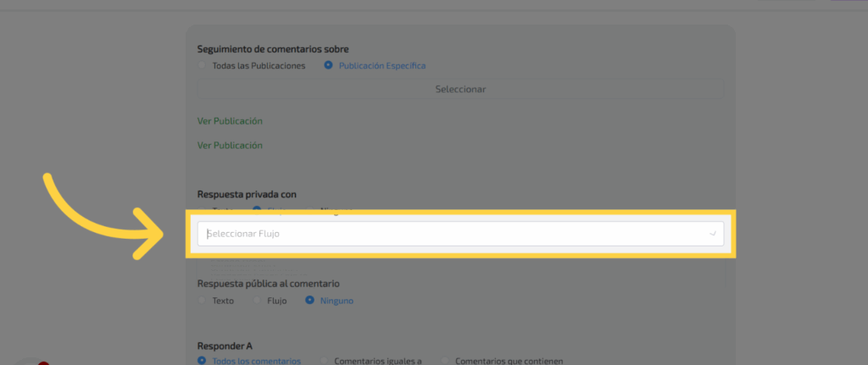
Task: Click the red notification badge on chat widget
Action: [x=43, y=363]
